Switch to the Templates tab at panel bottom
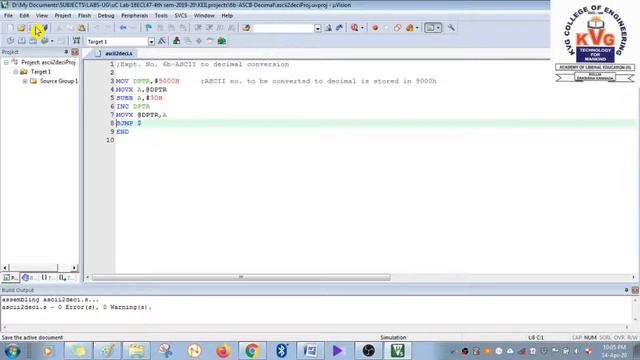640x360 pixels. pos(67,278)
